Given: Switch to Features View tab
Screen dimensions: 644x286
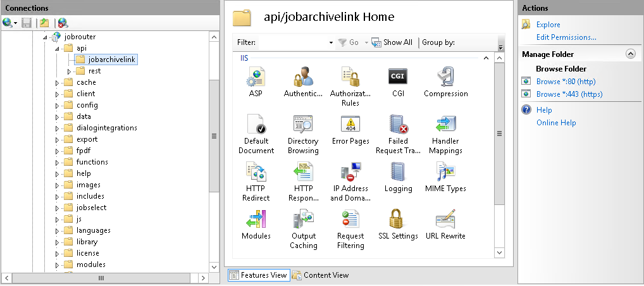Looking at the screenshot, I should click(258, 275).
